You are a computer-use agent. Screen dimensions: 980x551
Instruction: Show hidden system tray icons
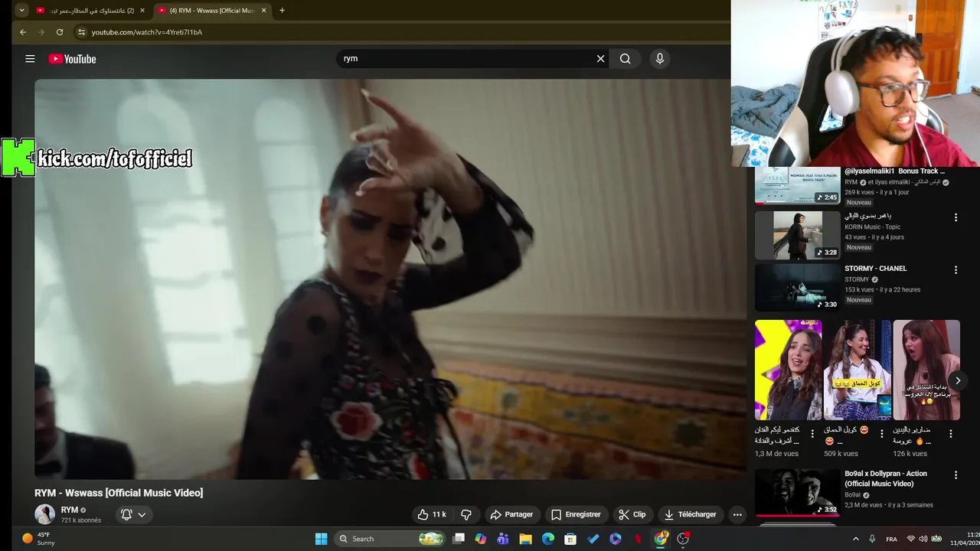[x=856, y=539]
